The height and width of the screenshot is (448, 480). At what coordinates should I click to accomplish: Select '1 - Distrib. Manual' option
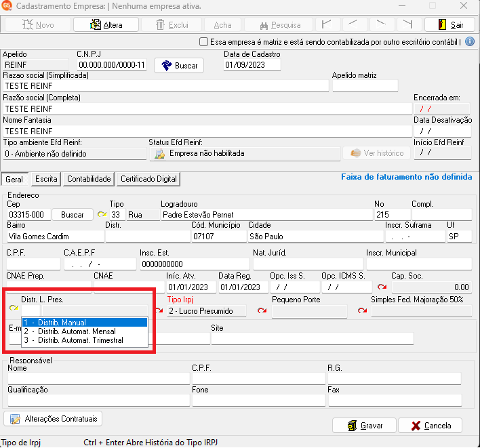click(84, 323)
